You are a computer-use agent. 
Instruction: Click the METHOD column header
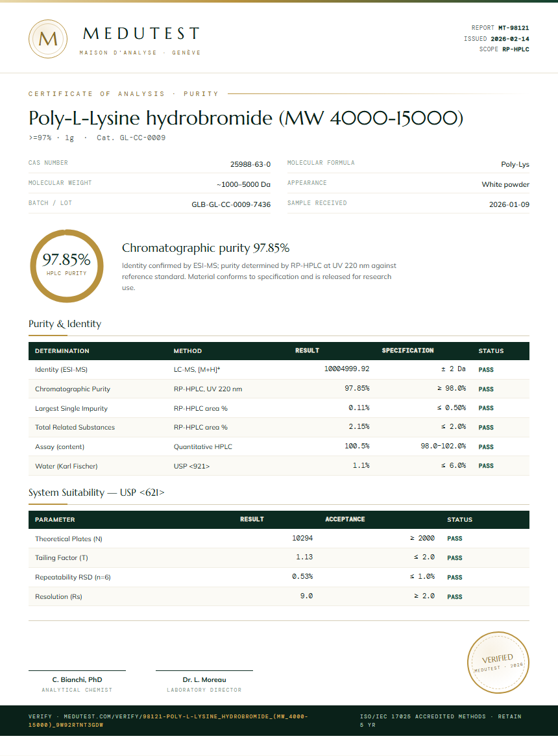click(x=188, y=351)
